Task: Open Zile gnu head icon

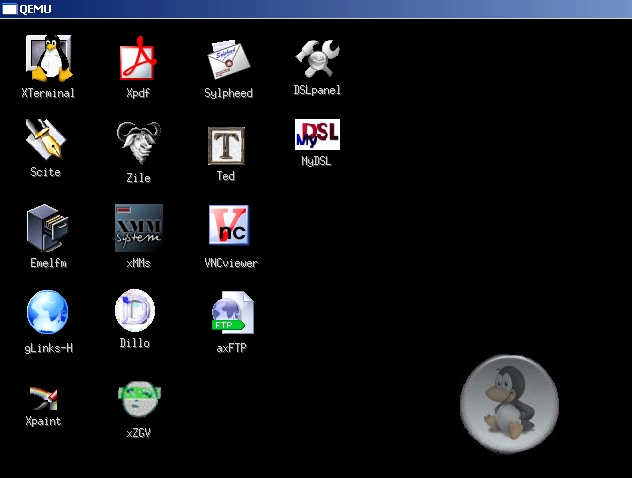Action: click(x=139, y=143)
